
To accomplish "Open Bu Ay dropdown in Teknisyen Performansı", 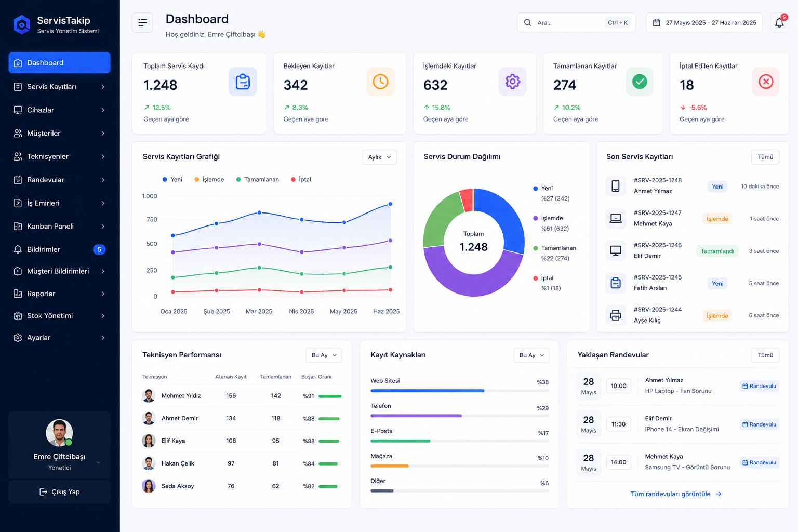I will 324,355.
